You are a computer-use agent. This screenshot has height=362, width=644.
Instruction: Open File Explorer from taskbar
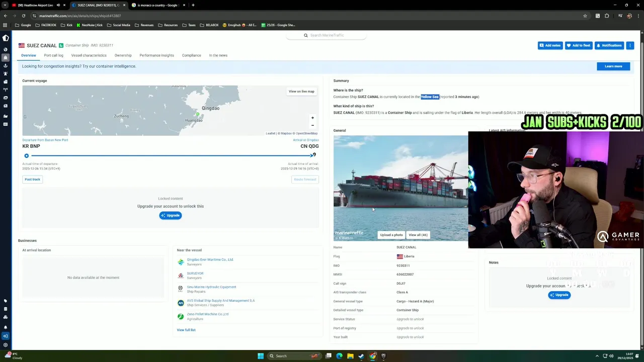(x=350, y=356)
